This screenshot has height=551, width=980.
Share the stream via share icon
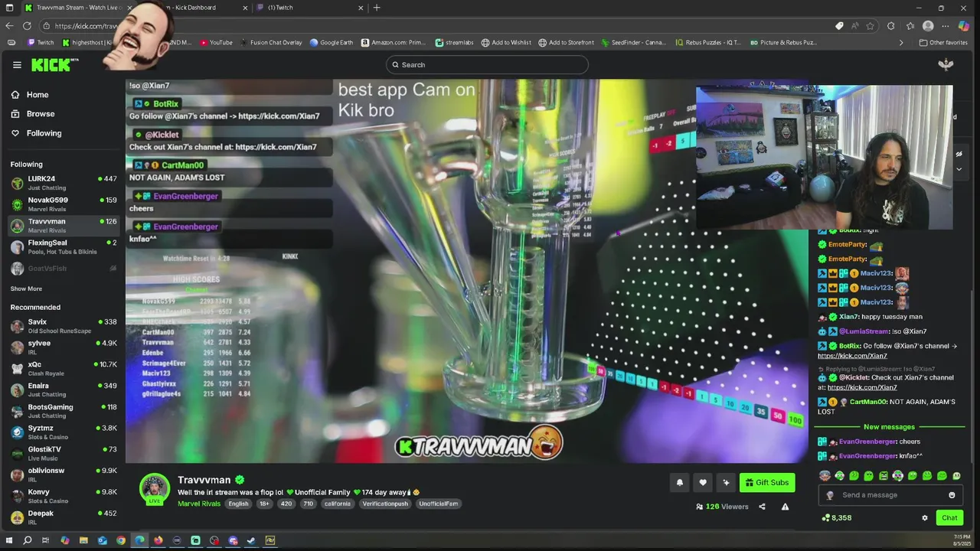[x=762, y=507]
